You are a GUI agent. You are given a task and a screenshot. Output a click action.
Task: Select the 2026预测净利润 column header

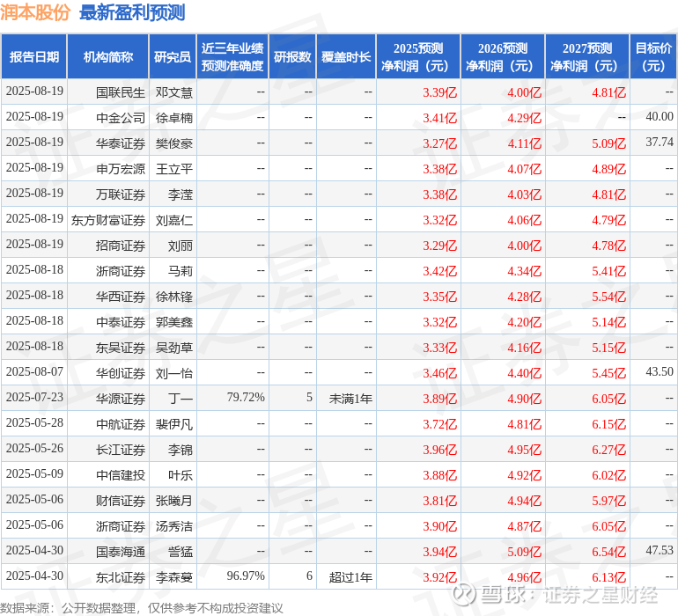coord(503,56)
